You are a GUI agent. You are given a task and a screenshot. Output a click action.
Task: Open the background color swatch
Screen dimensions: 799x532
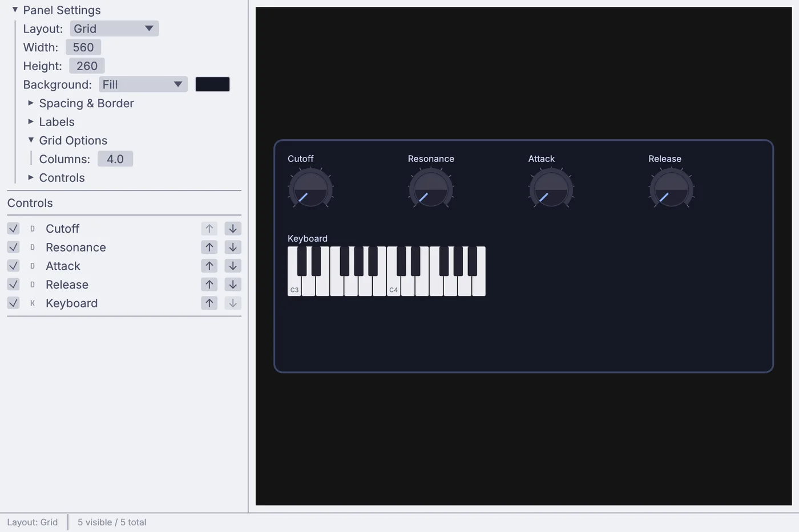(212, 84)
